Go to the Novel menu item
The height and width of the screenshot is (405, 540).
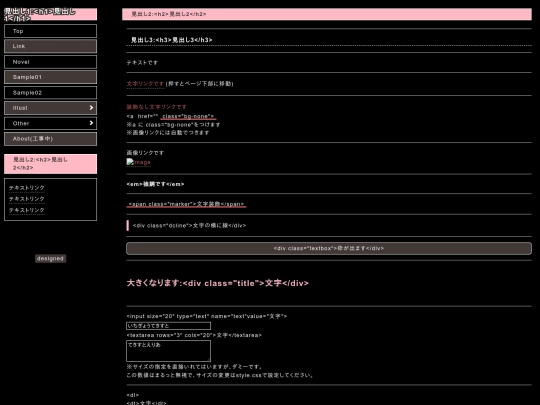(x=50, y=62)
